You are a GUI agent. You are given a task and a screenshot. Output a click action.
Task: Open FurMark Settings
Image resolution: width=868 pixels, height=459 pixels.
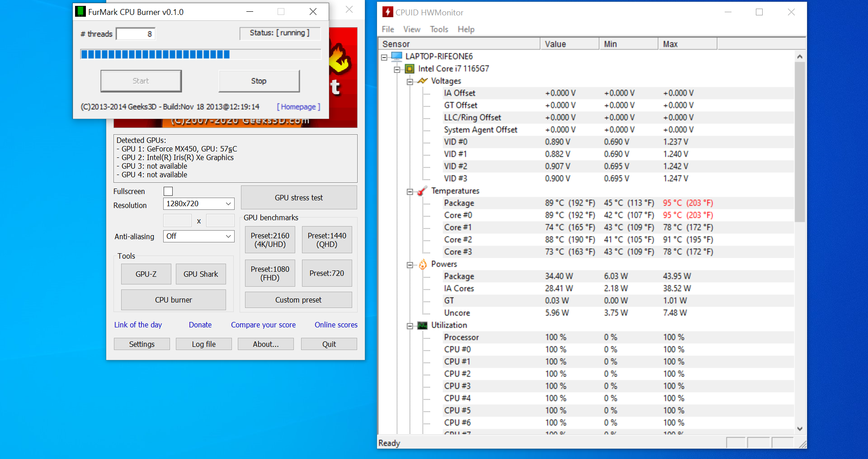pyautogui.click(x=142, y=344)
